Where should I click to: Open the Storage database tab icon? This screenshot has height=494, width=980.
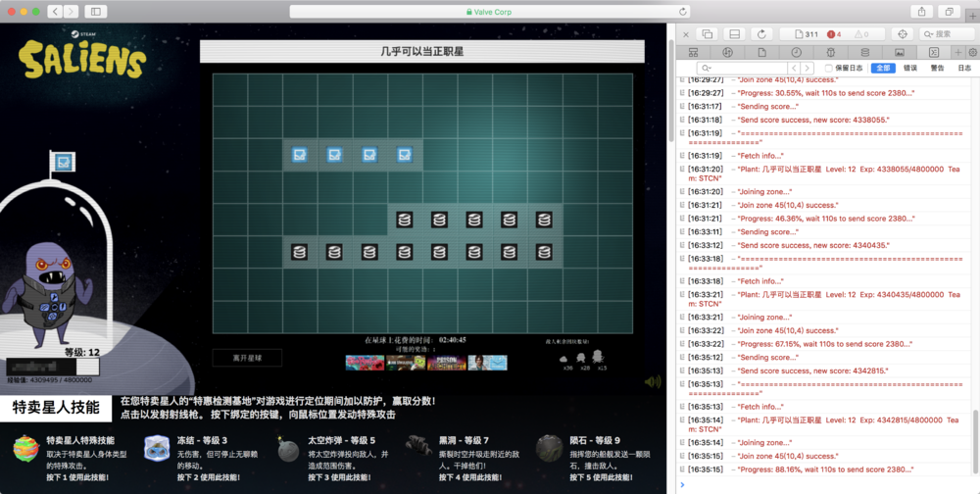pos(865,52)
